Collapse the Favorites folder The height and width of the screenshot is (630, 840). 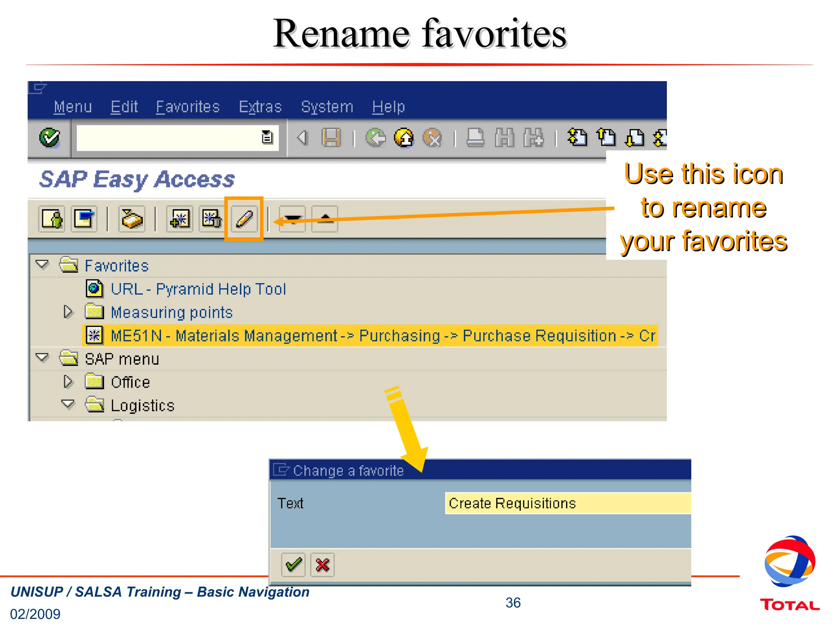(x=42, y=265)
